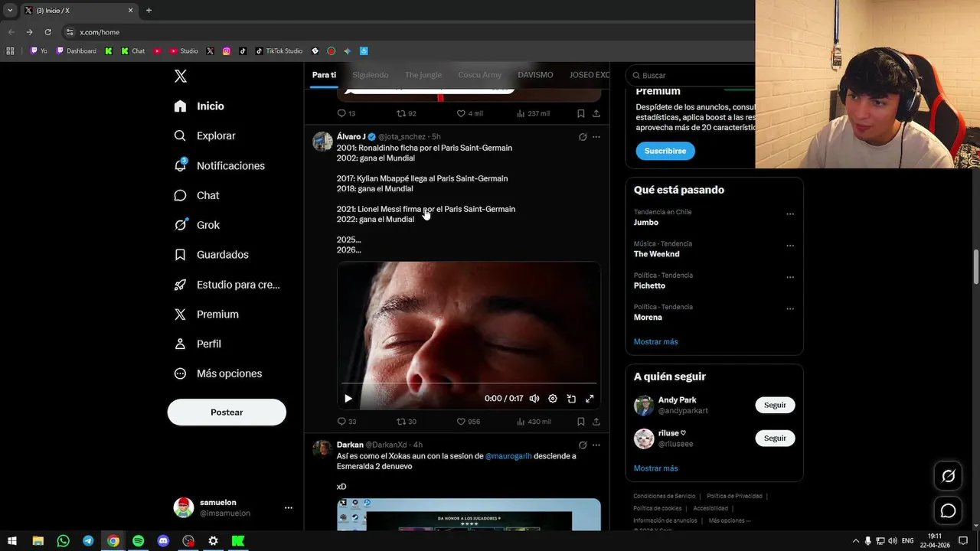
Task: Open YouTube Studio bookmark
Action: [184, 51]
